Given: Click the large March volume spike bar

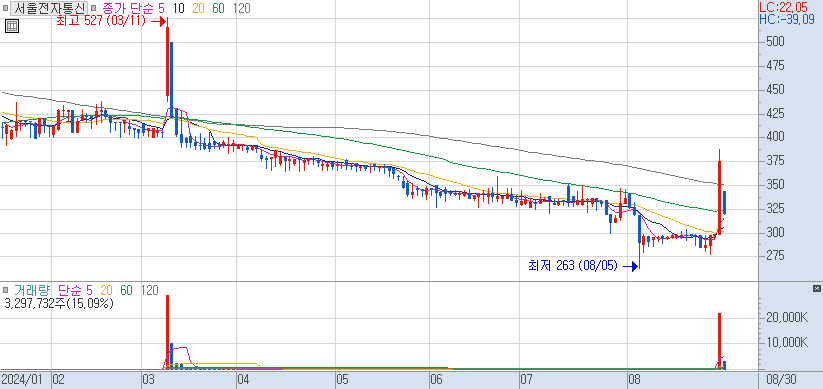Looking at the screenshot, I should pos(167,332).
